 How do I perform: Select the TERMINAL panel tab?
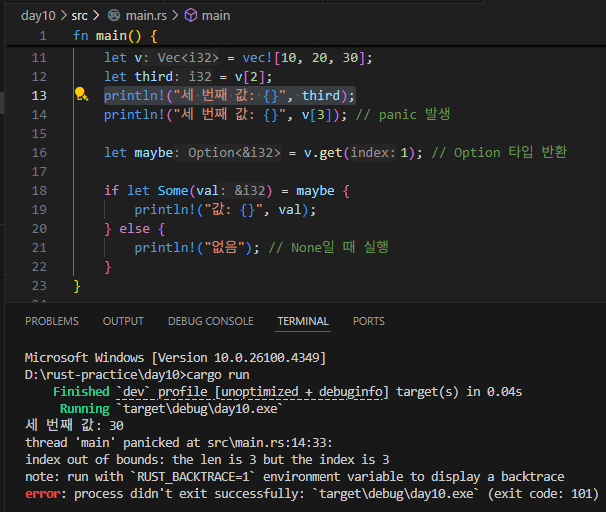(x=303, y=321)
